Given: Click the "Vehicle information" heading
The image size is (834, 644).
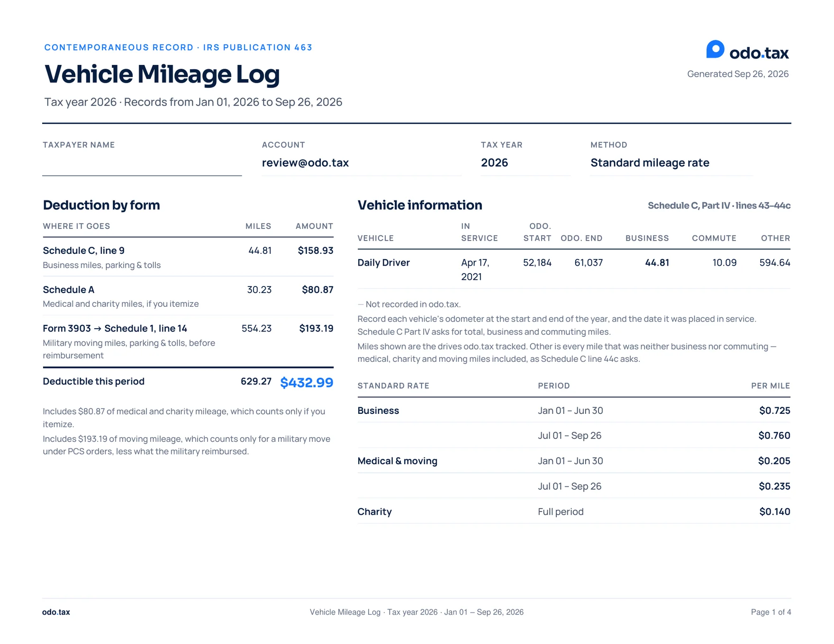Looking at the screenshot, I should click(420, 205).
